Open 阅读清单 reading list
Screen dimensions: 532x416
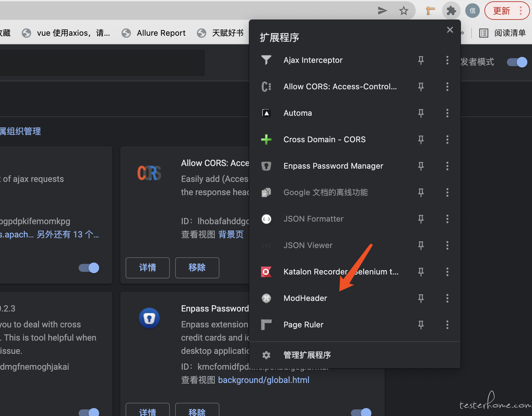click(x=502, y=33)
